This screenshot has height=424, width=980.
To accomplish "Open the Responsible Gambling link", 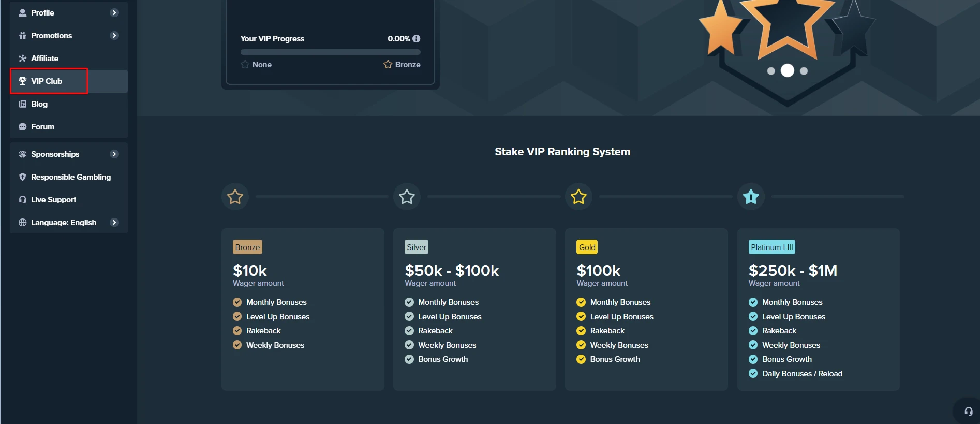I will (69, 177).
